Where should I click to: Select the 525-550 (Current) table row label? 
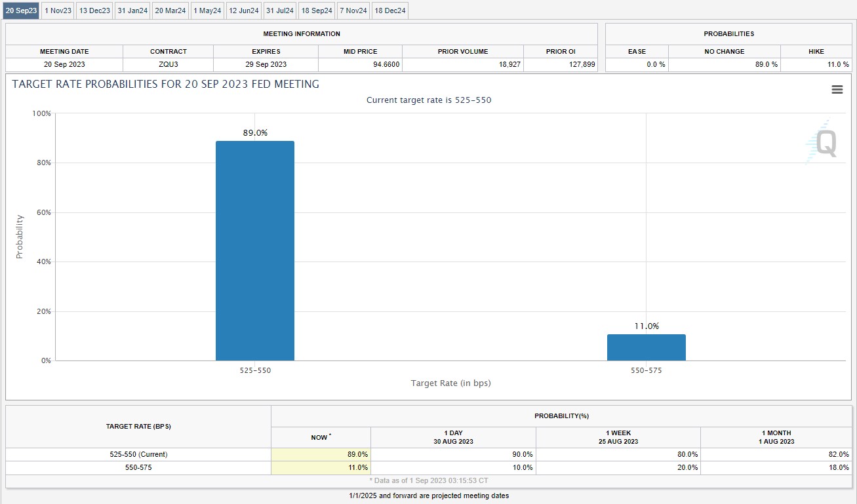[x=138, y=454]
